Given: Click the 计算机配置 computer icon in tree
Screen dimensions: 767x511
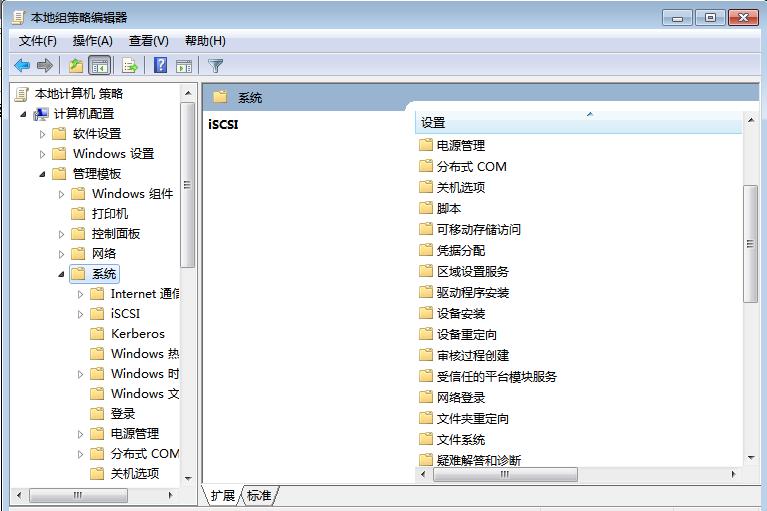Looking at the screenshot, I should (41, 114).
